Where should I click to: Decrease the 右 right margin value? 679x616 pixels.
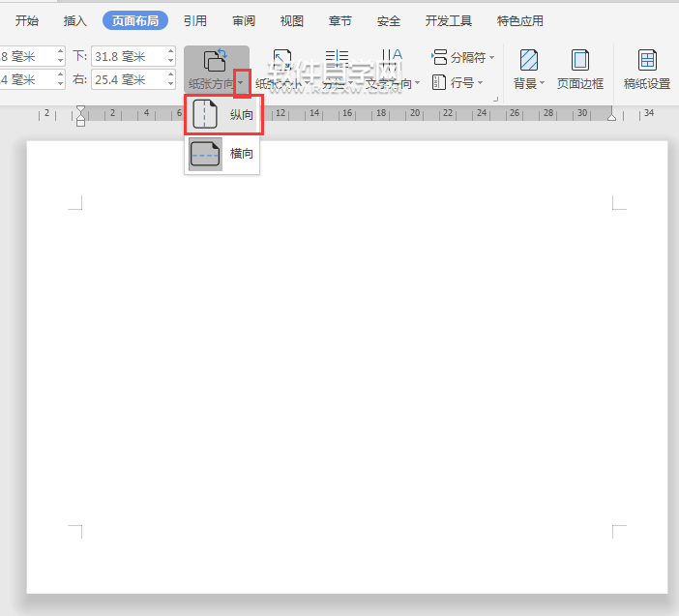tap(170, 84)
